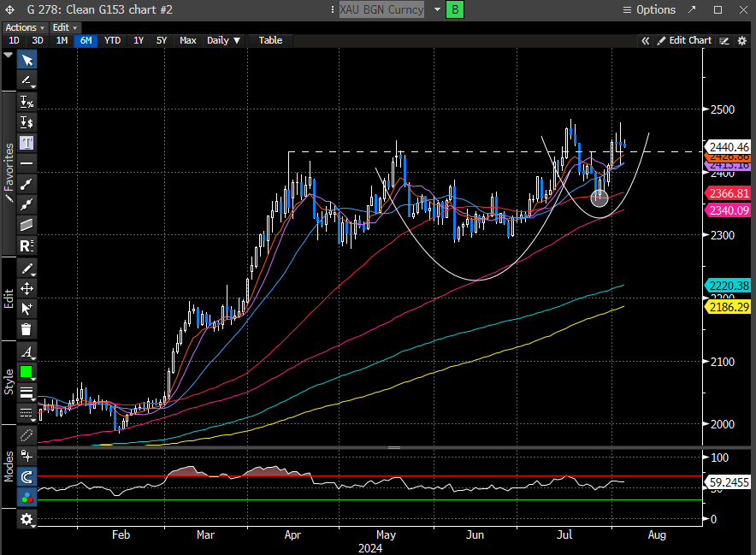
Task: Expand the Actions dropdown menu
Action: click(x=24, y=27)
